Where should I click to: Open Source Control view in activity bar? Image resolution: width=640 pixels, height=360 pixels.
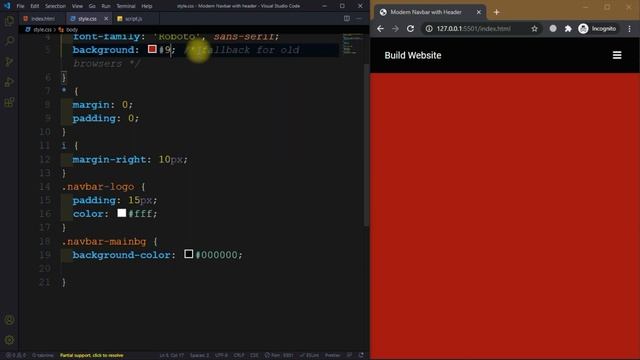point(9,62)
